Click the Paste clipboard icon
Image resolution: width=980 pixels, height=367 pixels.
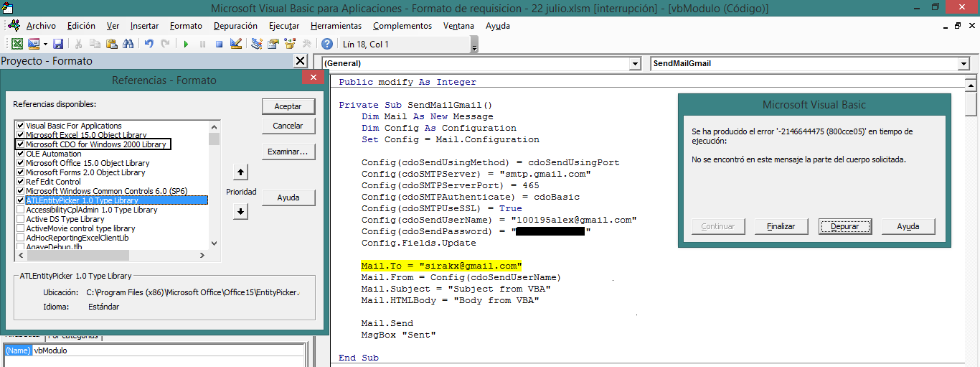(x=111, y=45)
